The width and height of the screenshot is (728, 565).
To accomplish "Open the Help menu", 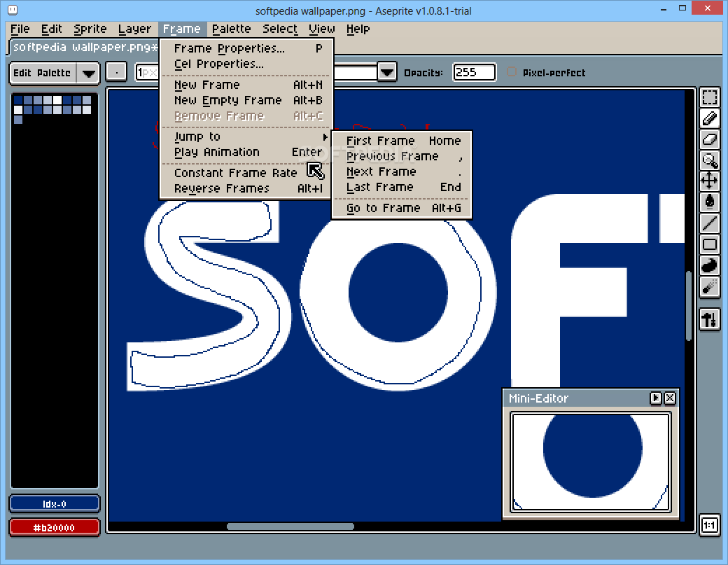I will [358, 29].
